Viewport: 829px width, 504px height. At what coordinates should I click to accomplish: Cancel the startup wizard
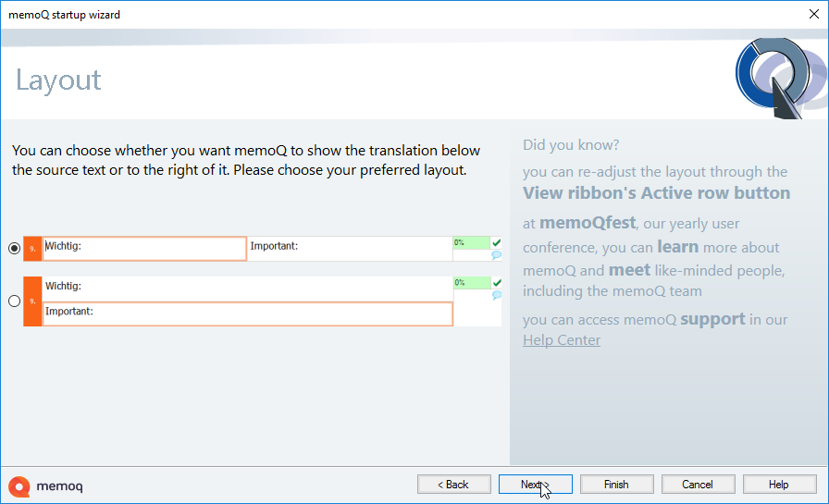698,485
